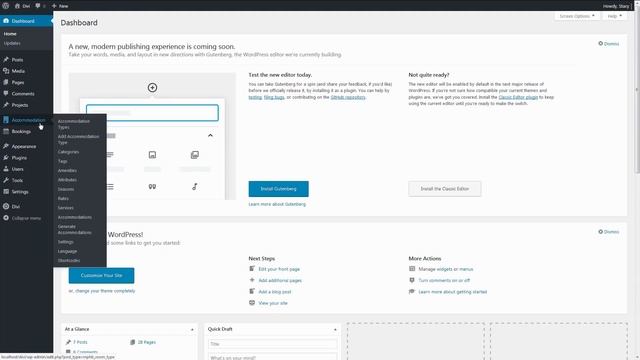The image size is (640, 360).
Task: Select Services in the Accommodation submenu
Action: pos(66,208)
